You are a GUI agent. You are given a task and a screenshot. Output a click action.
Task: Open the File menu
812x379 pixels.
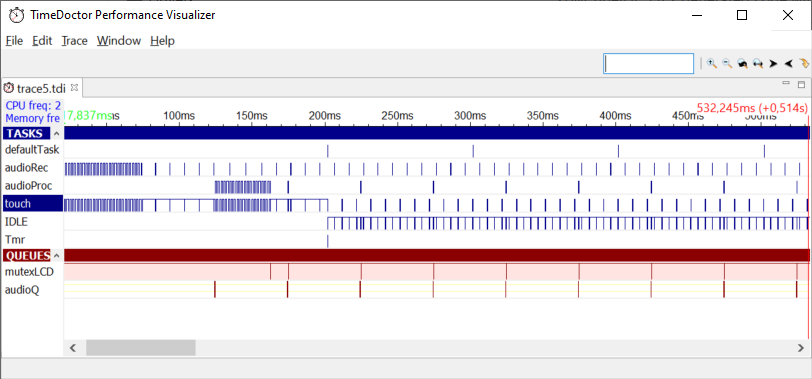[x=14, y=41]
